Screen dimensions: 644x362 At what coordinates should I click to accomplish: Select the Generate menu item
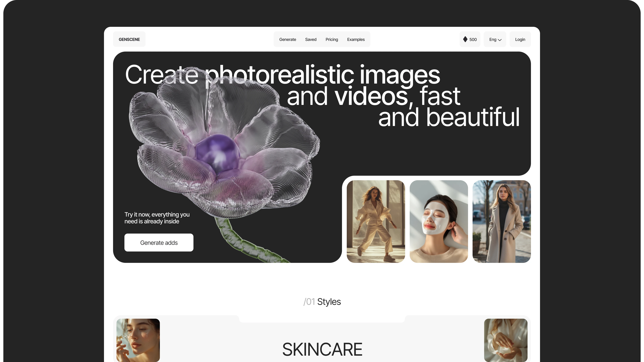[x=287, y=39]
